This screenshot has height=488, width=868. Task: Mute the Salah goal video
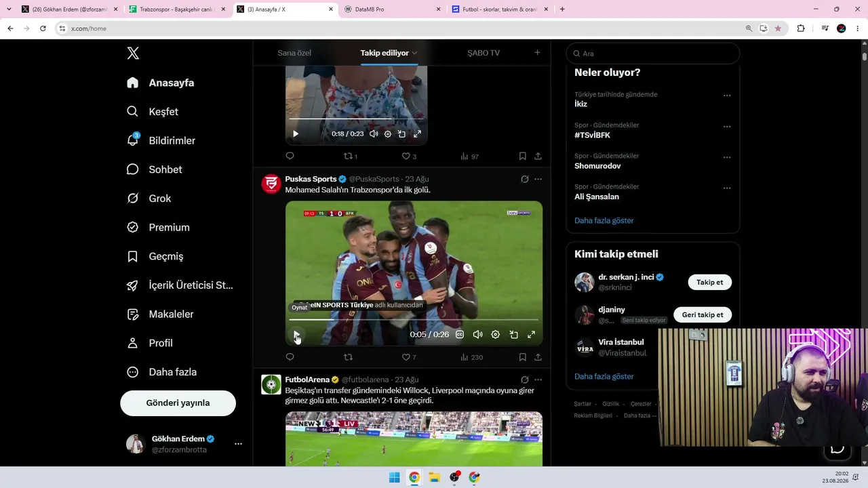pyautogui.click(x=477, y=335)
